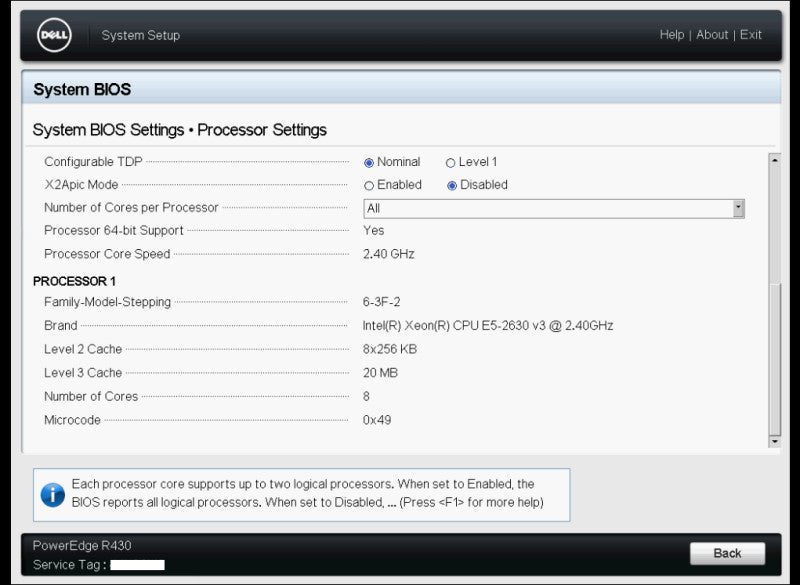Click the Intel Xeon E5-2630 v3 brand value
Screen dimensions: 800x585
(488, 325)
